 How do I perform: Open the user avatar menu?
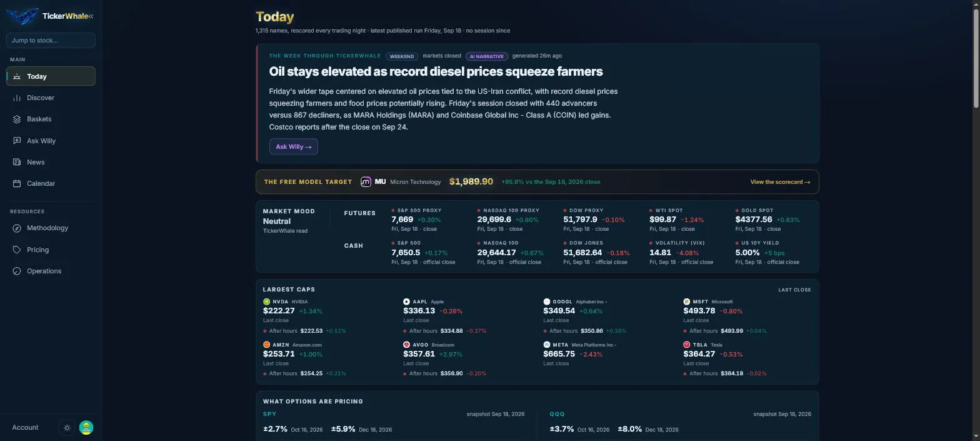[86, 428]
